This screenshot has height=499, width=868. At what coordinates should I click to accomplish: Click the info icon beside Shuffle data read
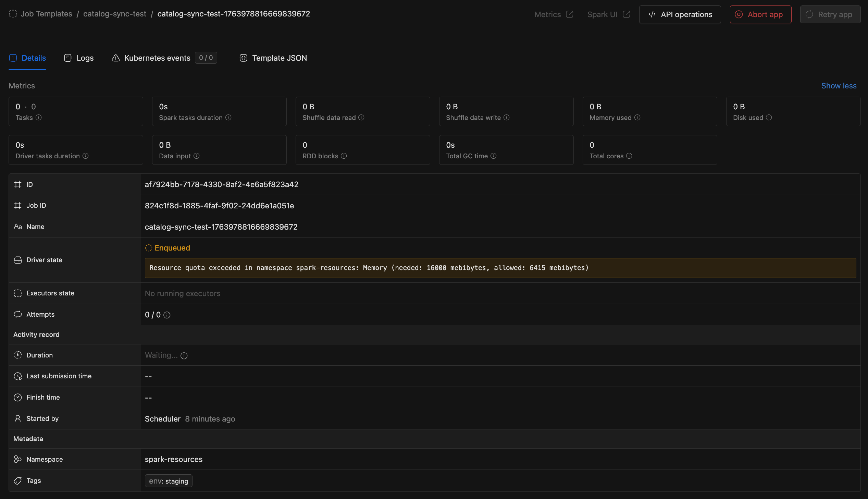(361, 118)
